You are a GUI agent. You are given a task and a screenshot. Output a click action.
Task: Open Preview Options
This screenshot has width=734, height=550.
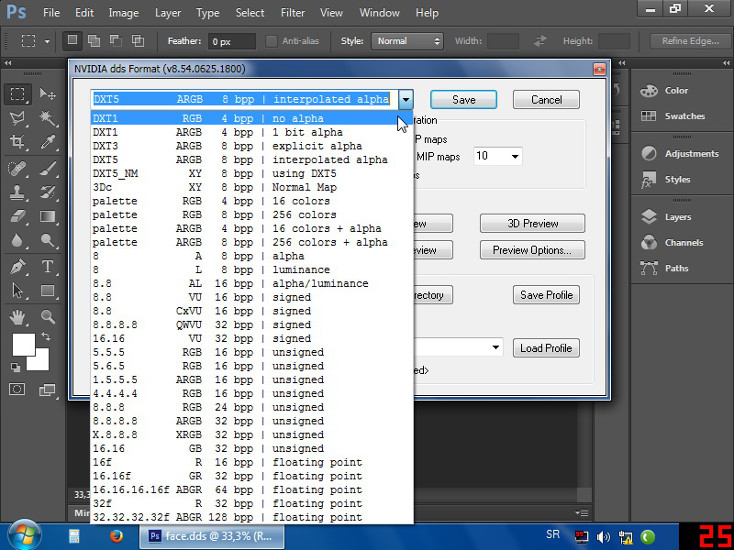click(533, 250)
